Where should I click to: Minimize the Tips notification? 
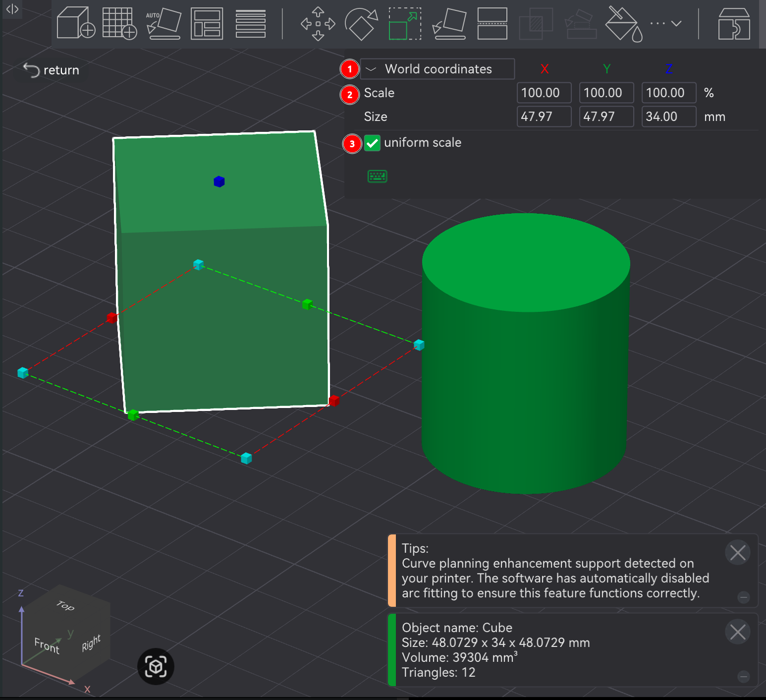coord(743,597)
